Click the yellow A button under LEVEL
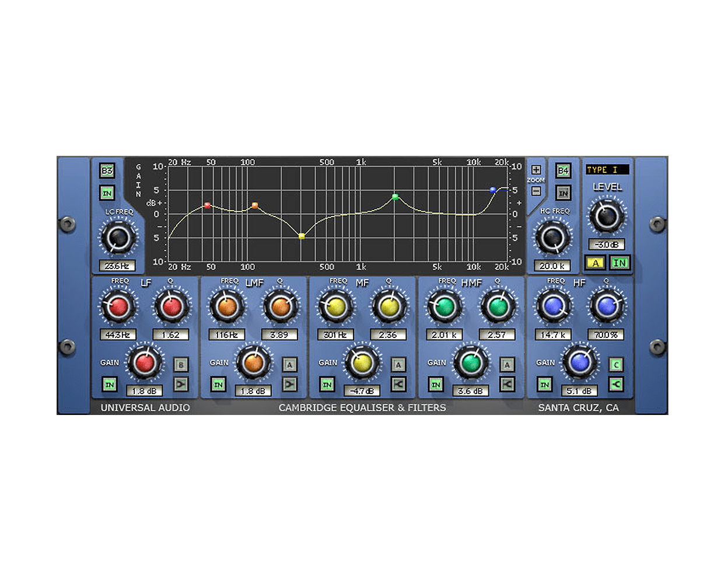Image resolution: width=728 pixels, height=572 pixels. (x=595, y=263)
